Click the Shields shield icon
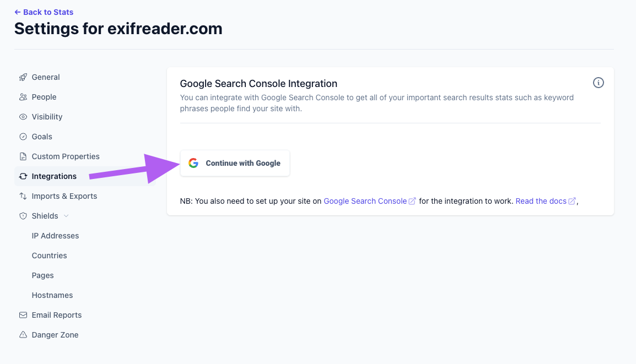This screenshot has height=364, width=636. 22,216
